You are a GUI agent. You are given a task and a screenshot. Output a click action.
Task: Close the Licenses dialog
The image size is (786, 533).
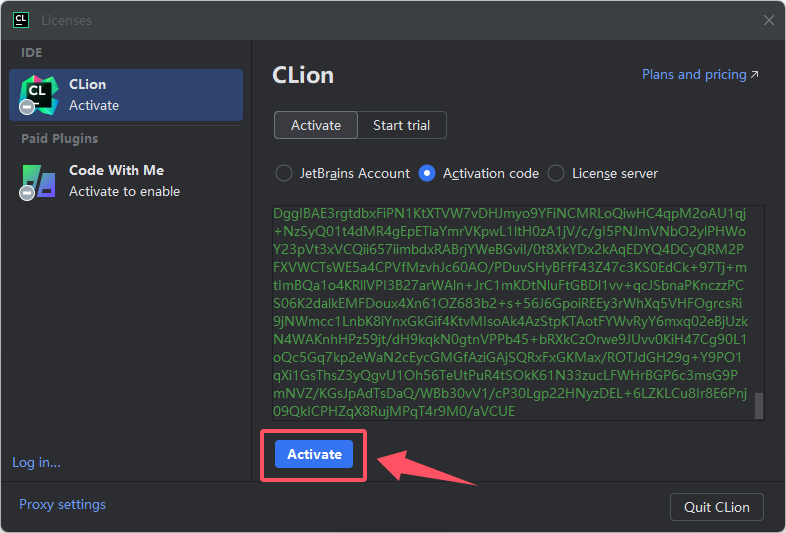click(x=768, y=20)
